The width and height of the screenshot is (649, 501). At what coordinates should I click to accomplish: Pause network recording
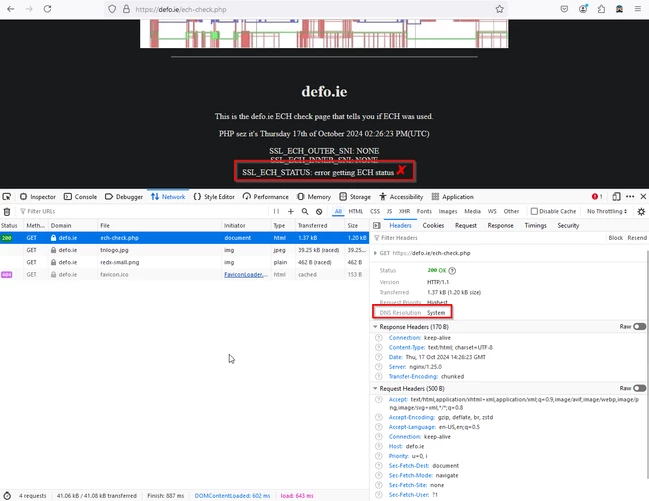tap(276, 211)
